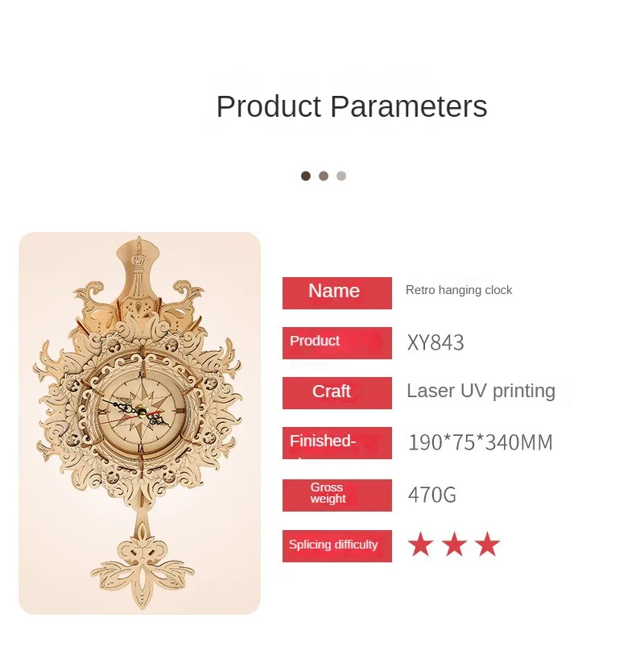Select the red Craft label
This screenshot has width=644, height=659.
coord(337,393)
